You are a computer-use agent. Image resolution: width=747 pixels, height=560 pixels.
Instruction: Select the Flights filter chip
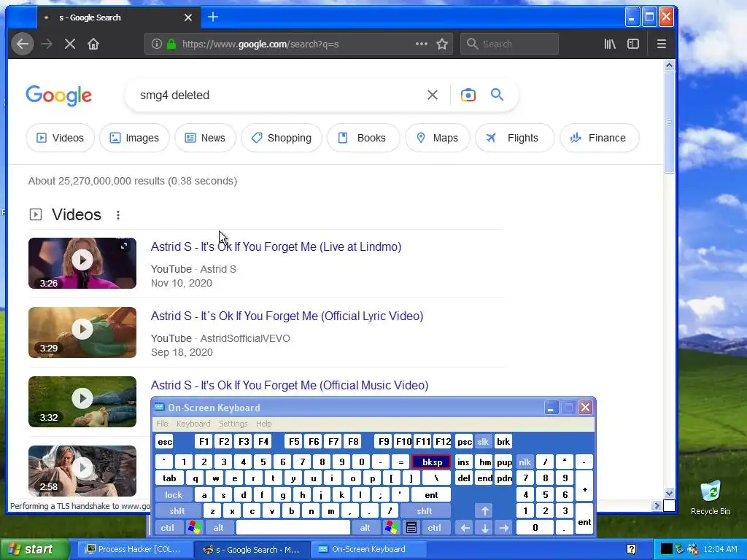(515, 138)
